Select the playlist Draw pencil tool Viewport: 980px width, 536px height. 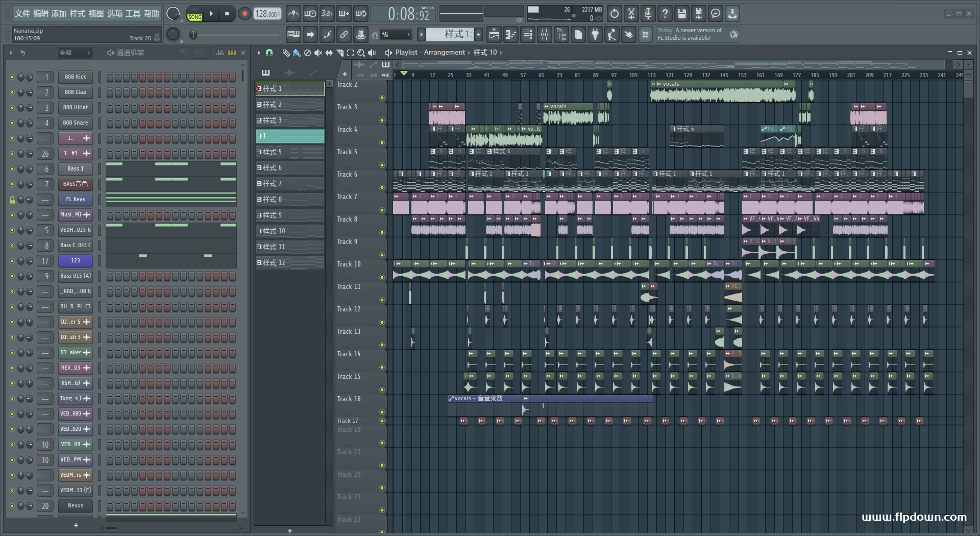click(286, 53)
